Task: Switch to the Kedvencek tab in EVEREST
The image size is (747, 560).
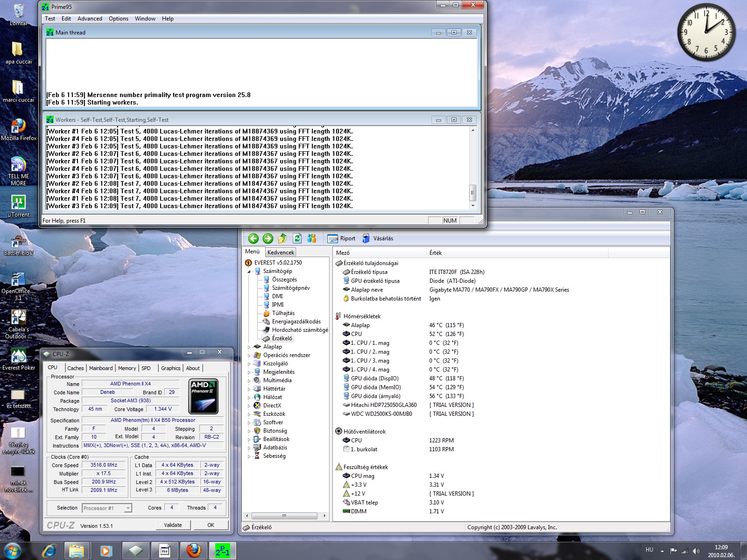Action: tap(281, 252)
